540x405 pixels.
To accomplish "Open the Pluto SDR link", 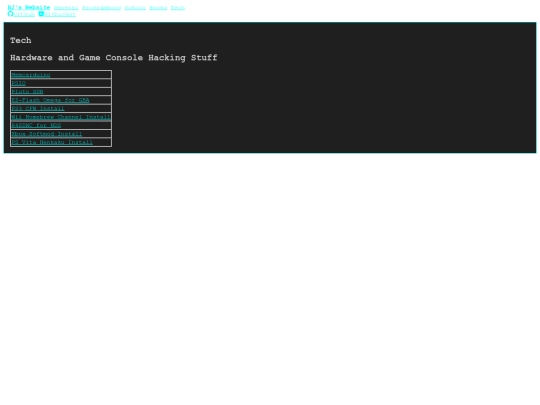I will pyautogui.click(x=28, y=92).
